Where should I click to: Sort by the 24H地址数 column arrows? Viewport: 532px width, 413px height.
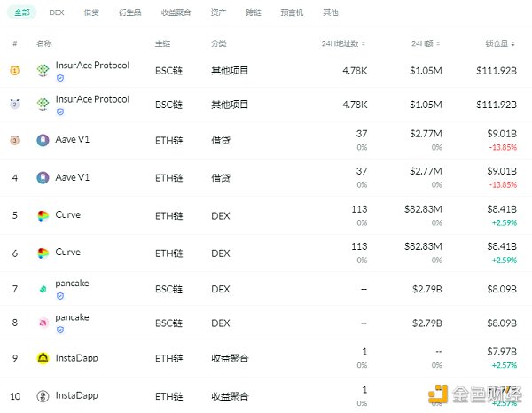pos(364,43)
